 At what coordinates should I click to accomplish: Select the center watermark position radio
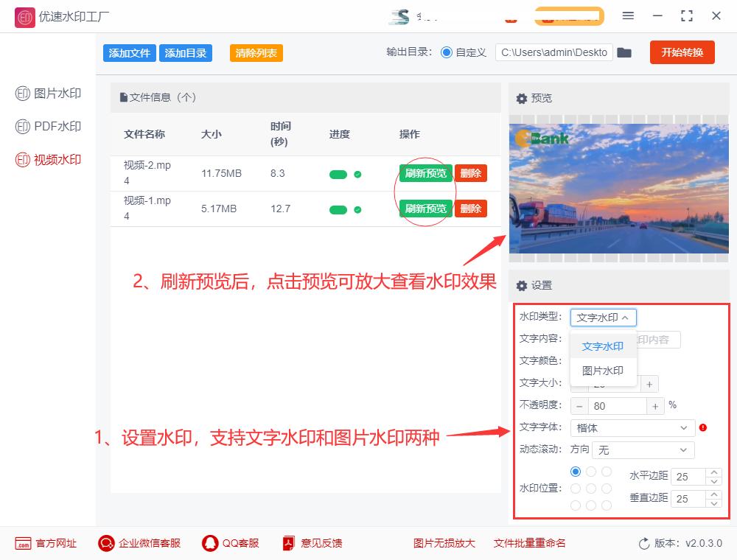(x=590, y=486)
